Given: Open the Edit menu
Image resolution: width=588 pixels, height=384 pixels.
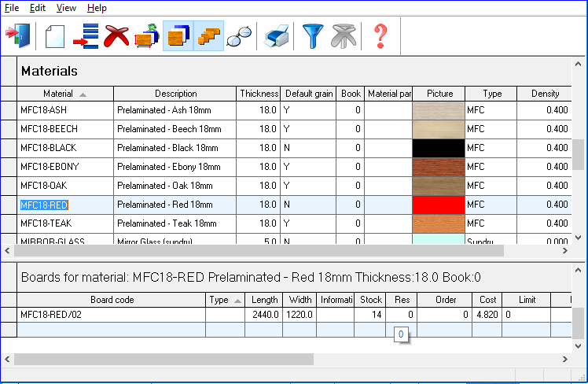Looking at the screenshot, I should [38, 8].
